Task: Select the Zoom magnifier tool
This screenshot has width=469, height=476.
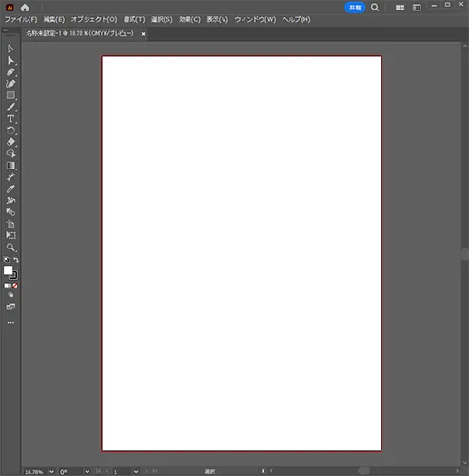Action: click(x=10, y=248)
